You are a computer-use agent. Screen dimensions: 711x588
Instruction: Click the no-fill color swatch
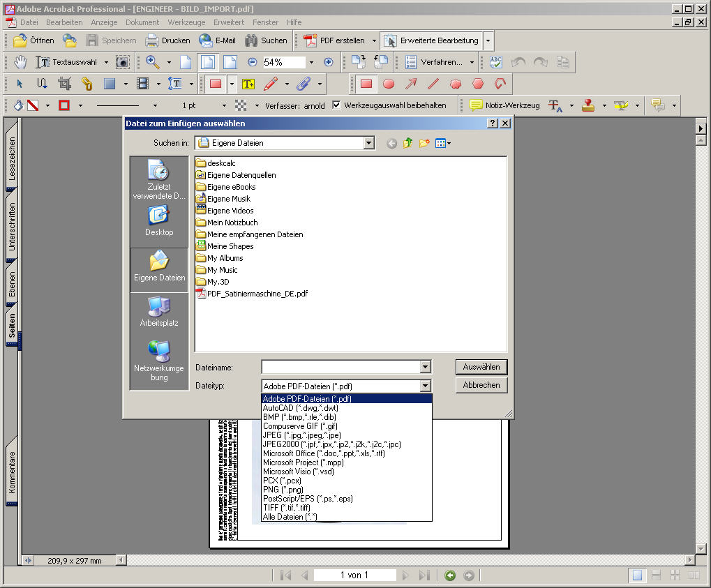(x=33, y=105)
